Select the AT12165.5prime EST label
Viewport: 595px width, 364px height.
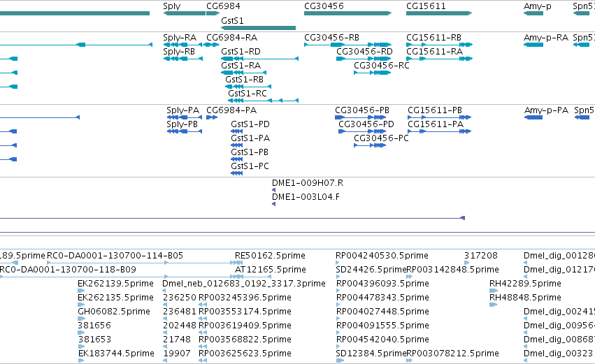click(x=270, y=270)
